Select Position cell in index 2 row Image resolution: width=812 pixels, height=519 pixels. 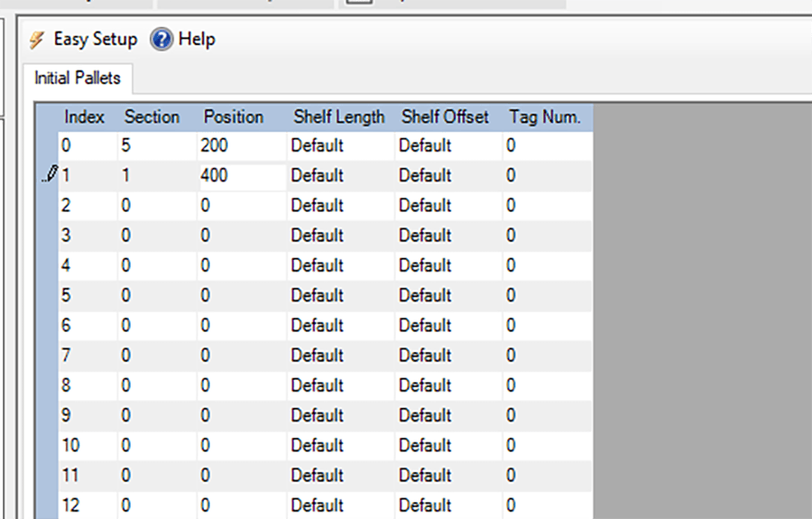click(x=242, y=206)
